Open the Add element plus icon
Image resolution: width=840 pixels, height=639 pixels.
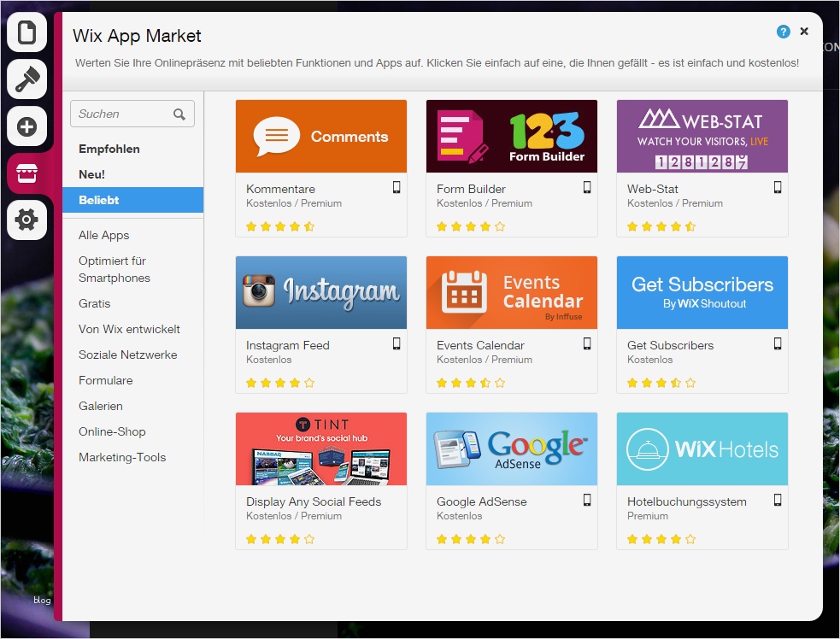click(26, 126)
